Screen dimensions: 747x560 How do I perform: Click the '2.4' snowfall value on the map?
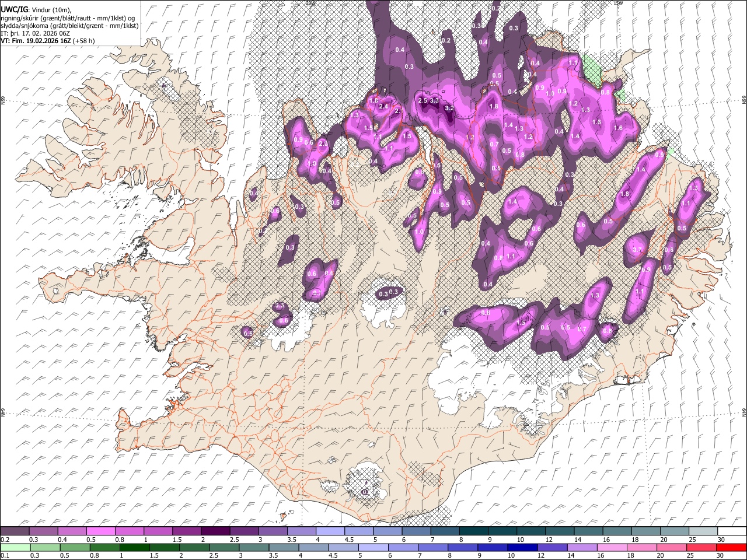pos(383,107)
